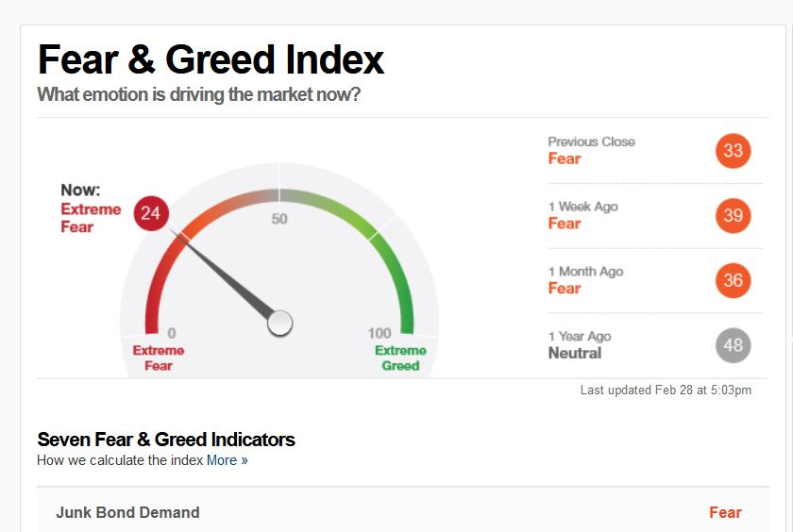Viewport: 793px width, 532px height.
Task: Click the gauge's 50 midpoint label
Action: (279, 219)
